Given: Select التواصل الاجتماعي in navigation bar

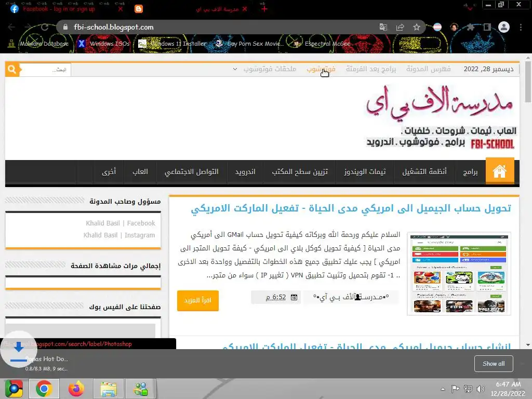Looking at the screenshot, I should (x=191, y=171).
